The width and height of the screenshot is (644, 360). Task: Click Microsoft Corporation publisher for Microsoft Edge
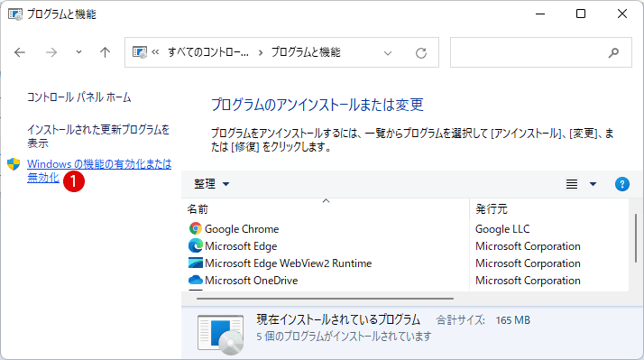528,246
